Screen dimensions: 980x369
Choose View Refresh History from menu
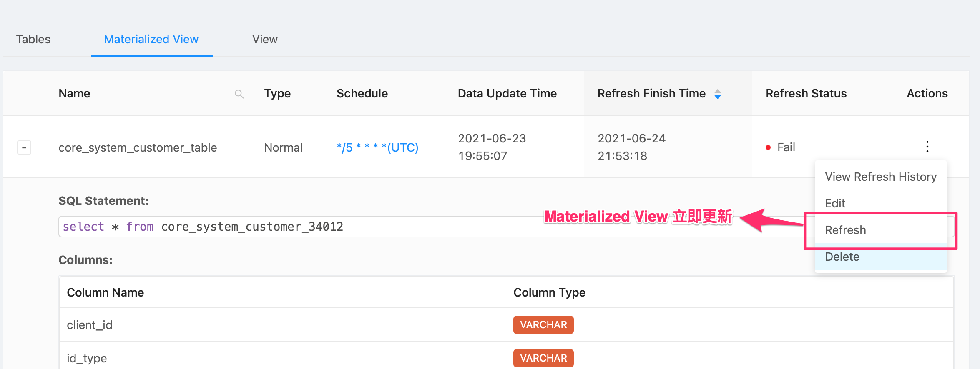pos(881,177)
